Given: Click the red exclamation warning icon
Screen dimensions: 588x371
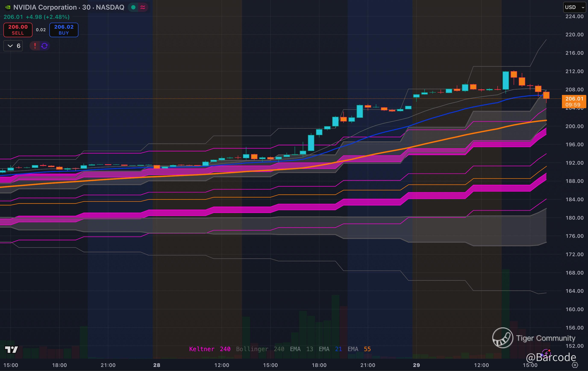Looking at the screenshot, I should point(35,46).
